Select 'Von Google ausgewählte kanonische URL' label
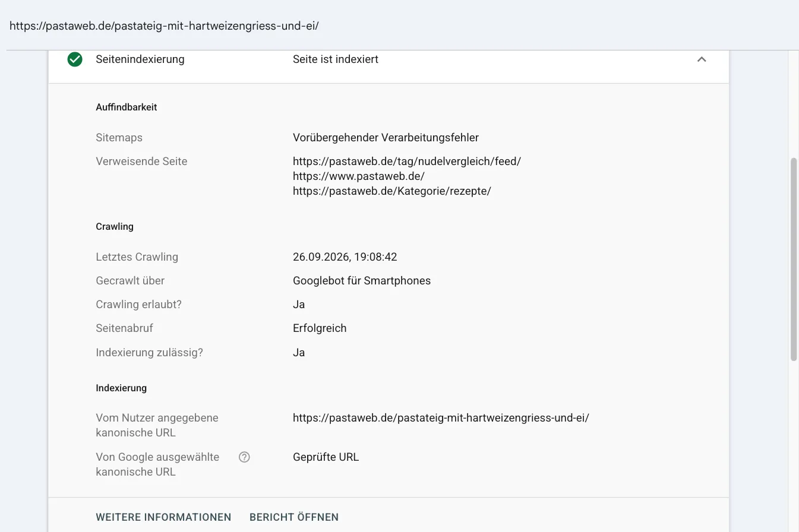The image size is (799, 532). (157, 464)
